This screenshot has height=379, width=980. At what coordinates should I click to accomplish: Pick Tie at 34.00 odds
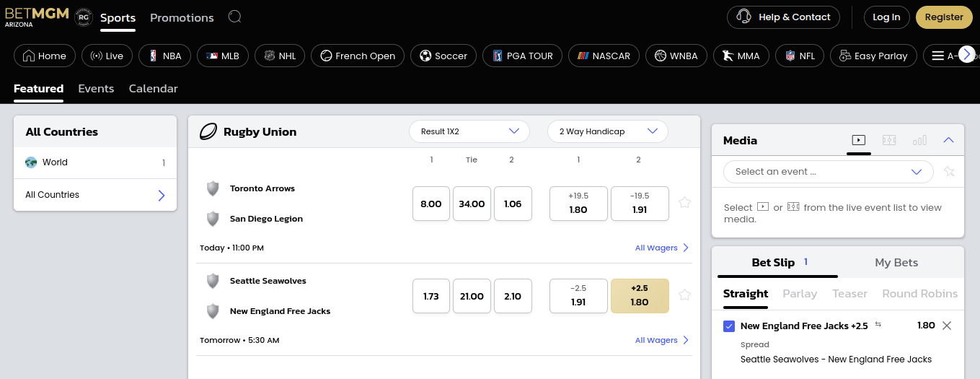472,204
